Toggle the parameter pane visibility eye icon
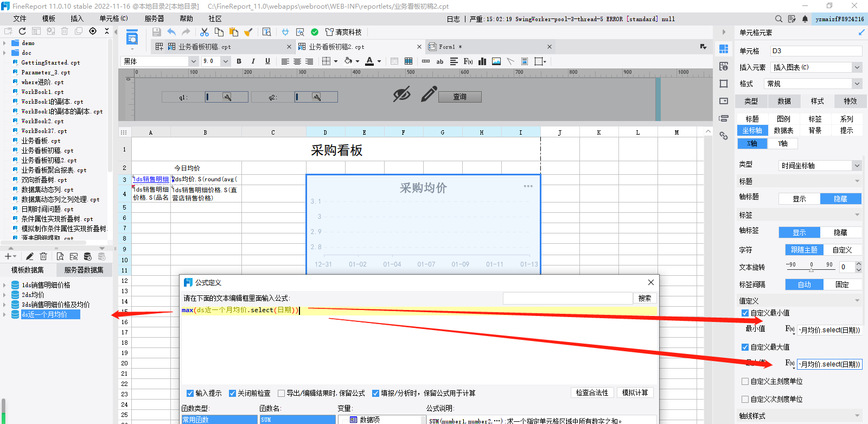The image size is (868, 424). coord(402,94)
